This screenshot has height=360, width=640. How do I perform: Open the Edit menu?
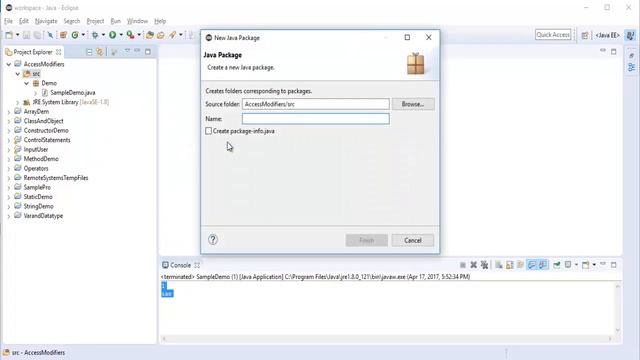pos(24,21)
